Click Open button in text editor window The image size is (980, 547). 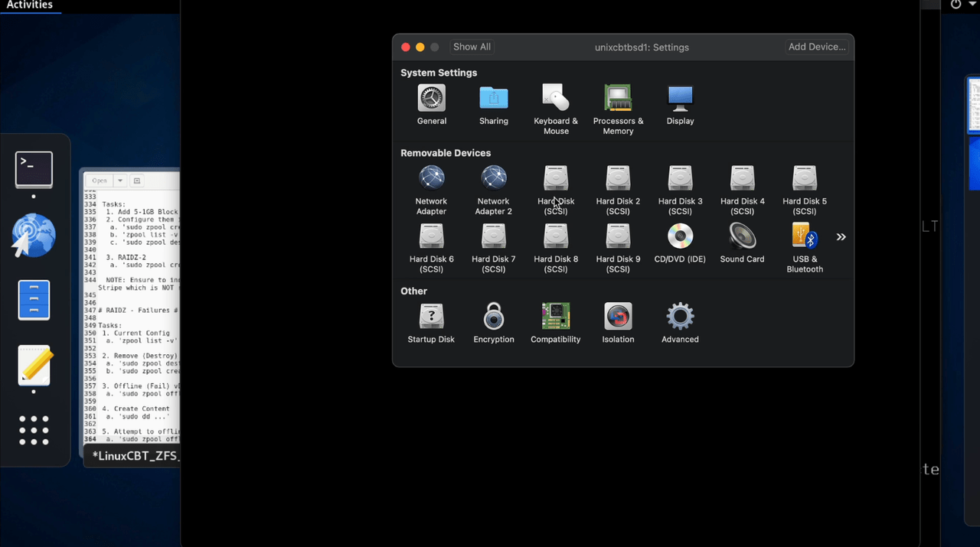point(100,181)
